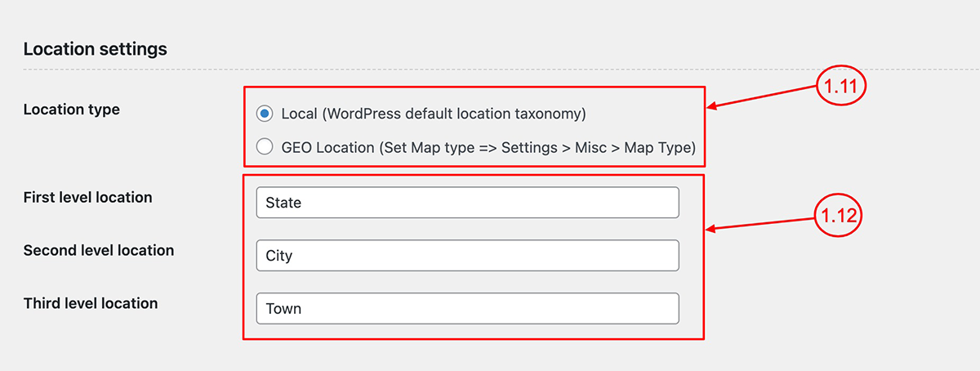The width and height of the screenshot is (980, 371).
Task: Click the 'Third level location' label
Action: [x=91, y=303]
